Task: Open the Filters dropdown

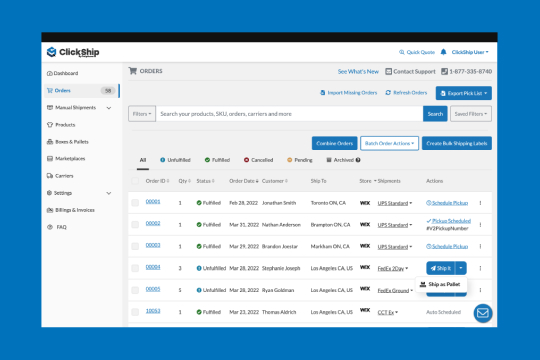Action: pyautogui.click(x=142, y=114)
